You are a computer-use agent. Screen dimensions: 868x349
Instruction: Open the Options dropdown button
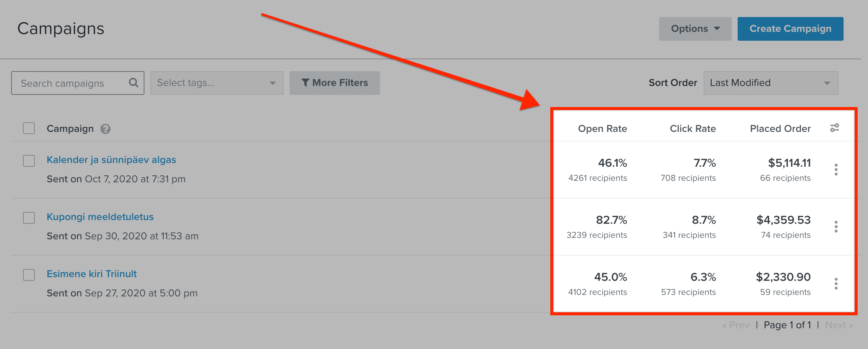(695, 29)
